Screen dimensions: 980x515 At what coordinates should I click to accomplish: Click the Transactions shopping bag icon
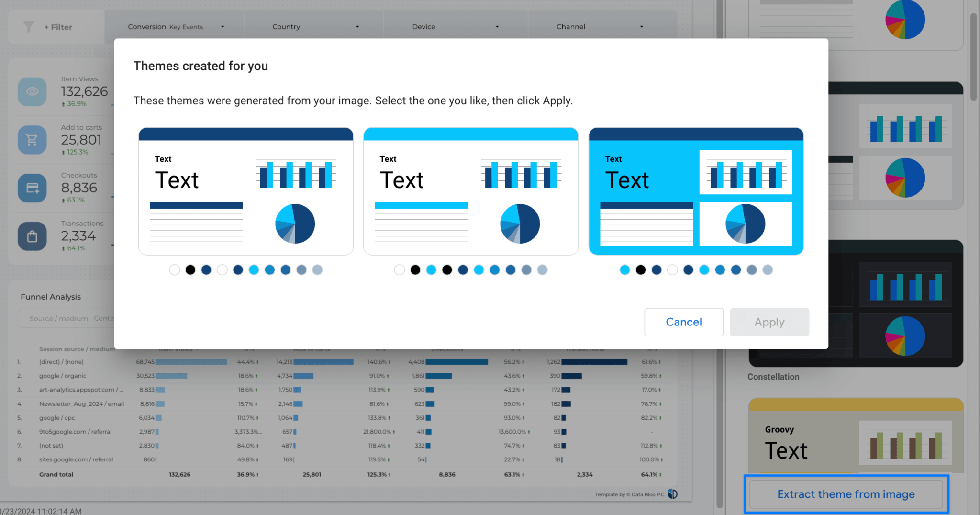[32, 235]
